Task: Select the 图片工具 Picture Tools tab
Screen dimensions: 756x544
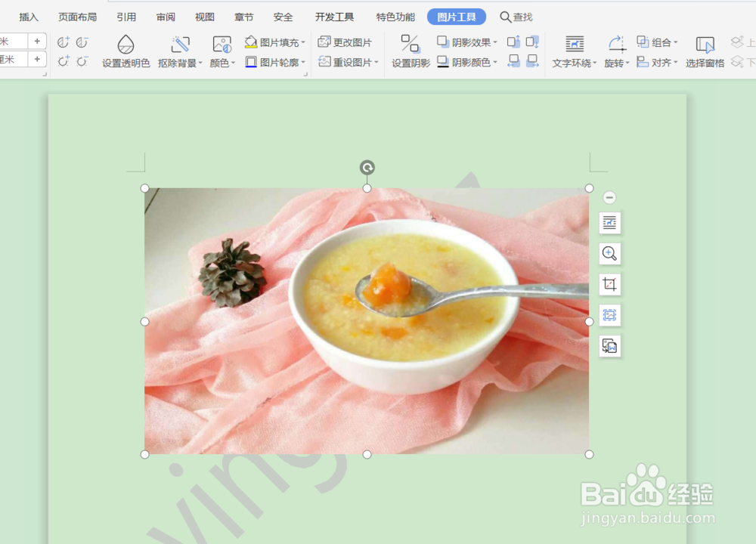Action: click(x=457, y=17)
